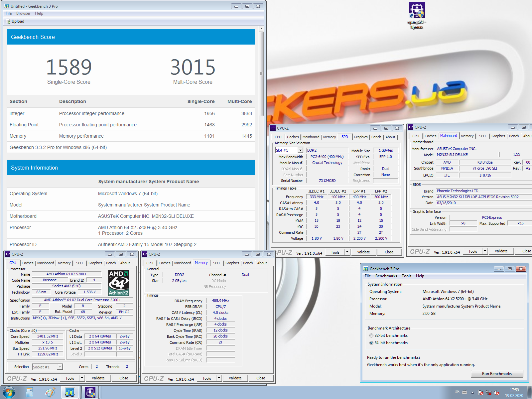532x399 pixels.
Task: Click Run Benchmarks button
Action: point(497,374)
